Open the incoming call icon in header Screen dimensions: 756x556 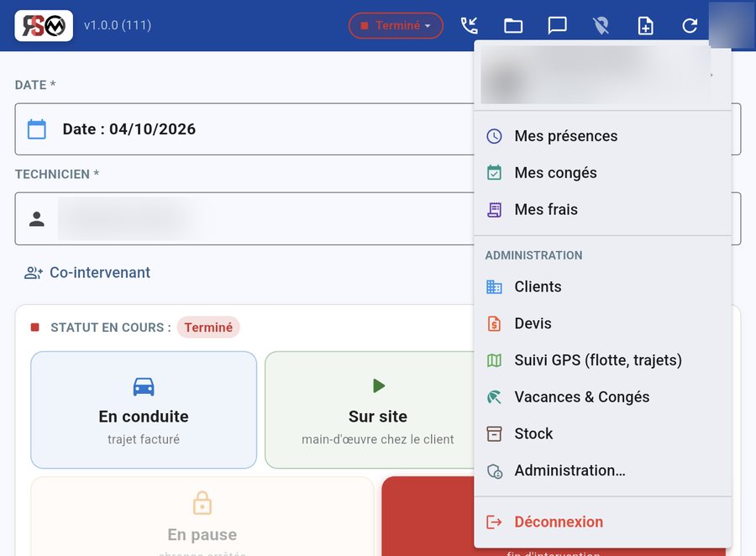pyautogui.click(x=469, y=25)
